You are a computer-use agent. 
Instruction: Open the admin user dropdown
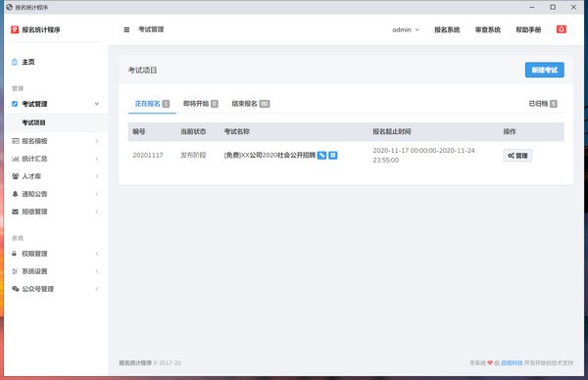click(406, 29)
